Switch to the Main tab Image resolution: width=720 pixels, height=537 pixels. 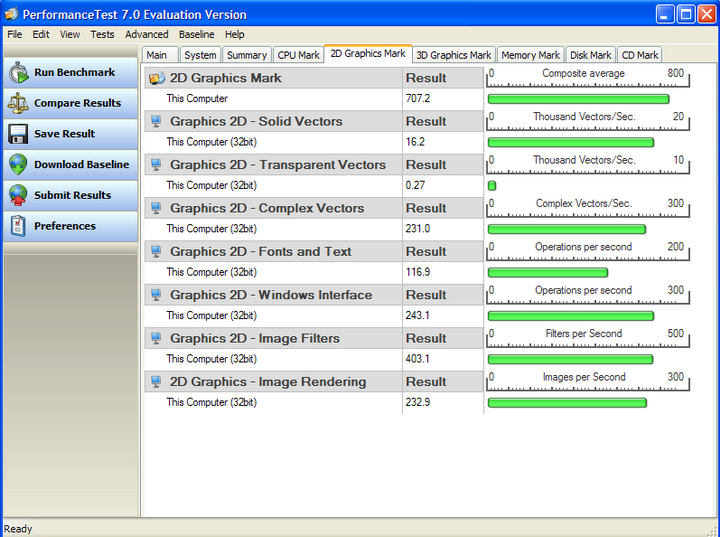click(x=160, y=55)
